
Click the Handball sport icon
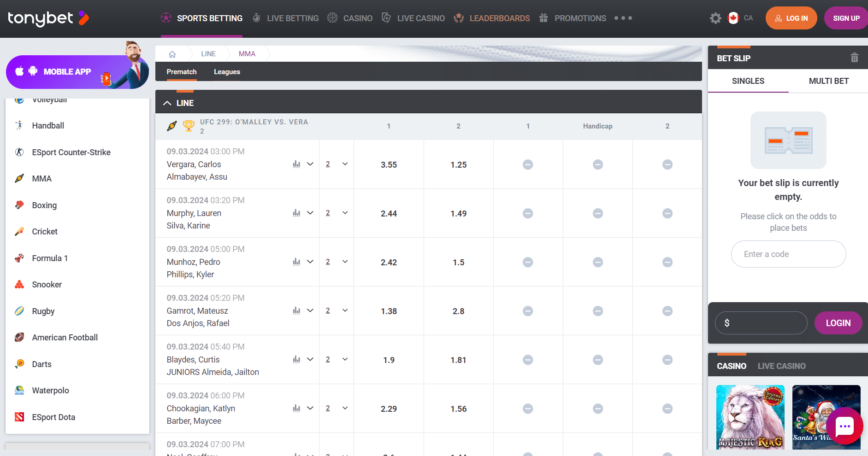[19, 125]
